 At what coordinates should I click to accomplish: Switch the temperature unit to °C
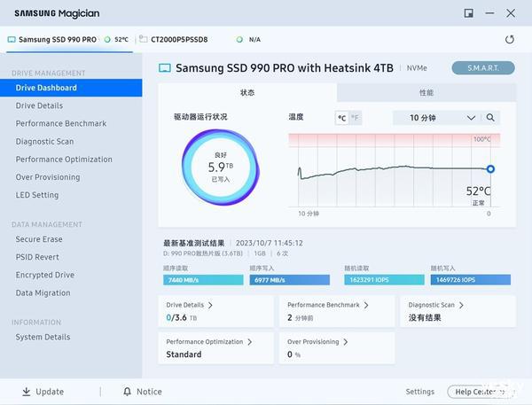(x=341, y=118)
